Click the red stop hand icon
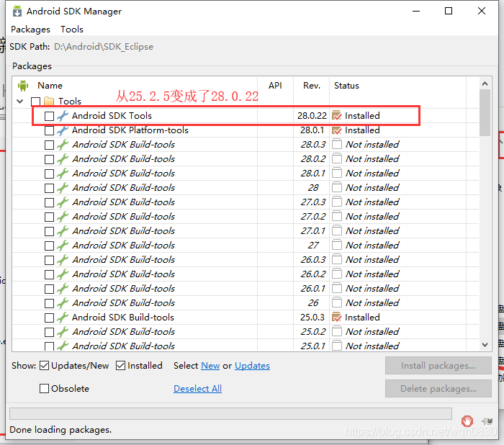The height and width of the screenshot is (445, 504). (x=467, y=421)
